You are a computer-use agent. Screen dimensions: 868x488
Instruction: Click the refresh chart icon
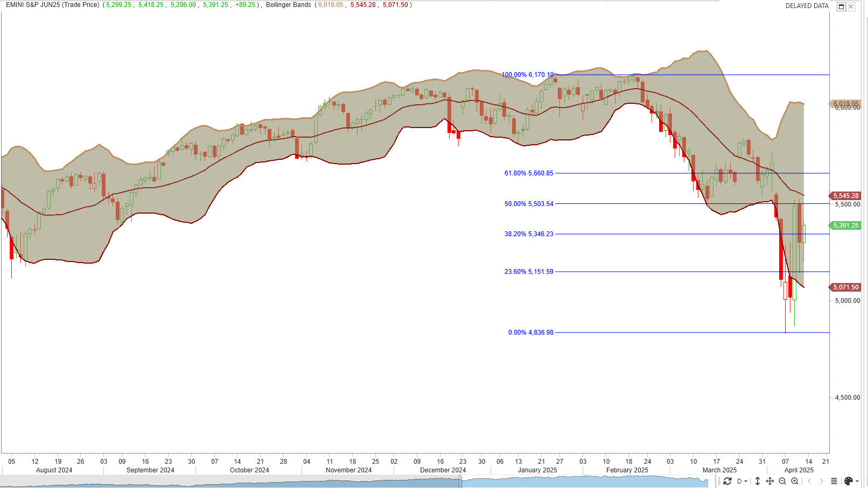(x=727, y=481)
